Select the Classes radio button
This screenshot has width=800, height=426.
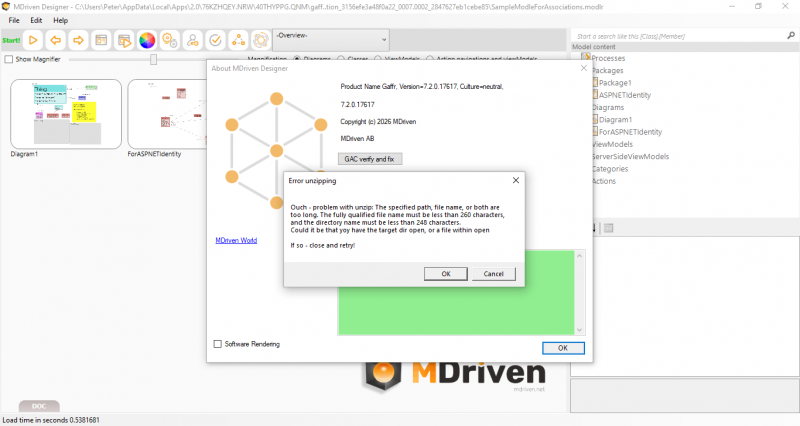click(x=341, y=59)
